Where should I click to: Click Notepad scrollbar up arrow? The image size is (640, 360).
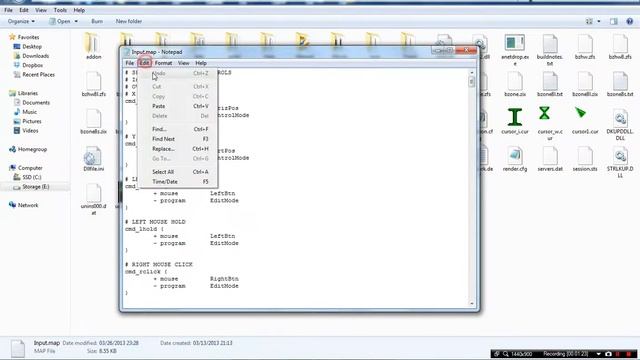(471, 72)
